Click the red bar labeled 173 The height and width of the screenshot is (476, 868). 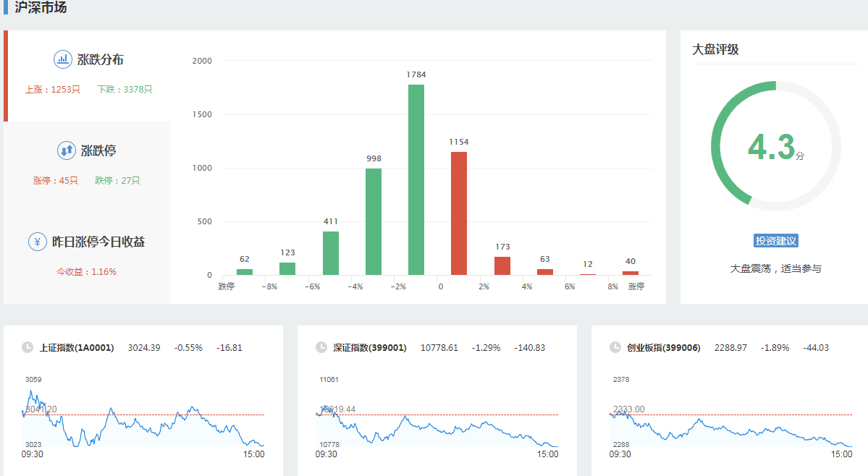pos(502,265)
